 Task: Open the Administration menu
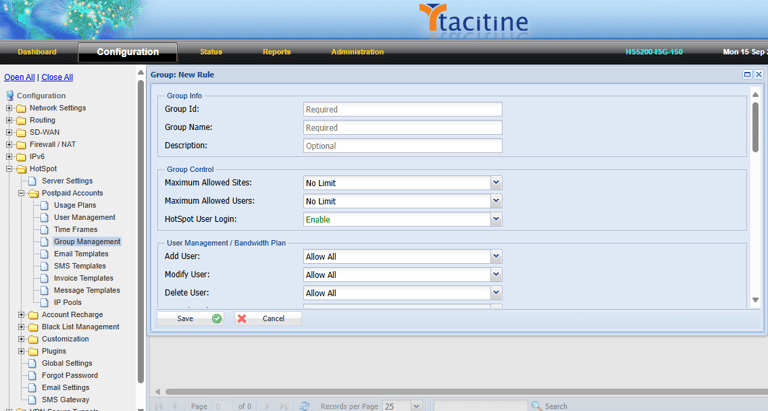tap(357, 52)
